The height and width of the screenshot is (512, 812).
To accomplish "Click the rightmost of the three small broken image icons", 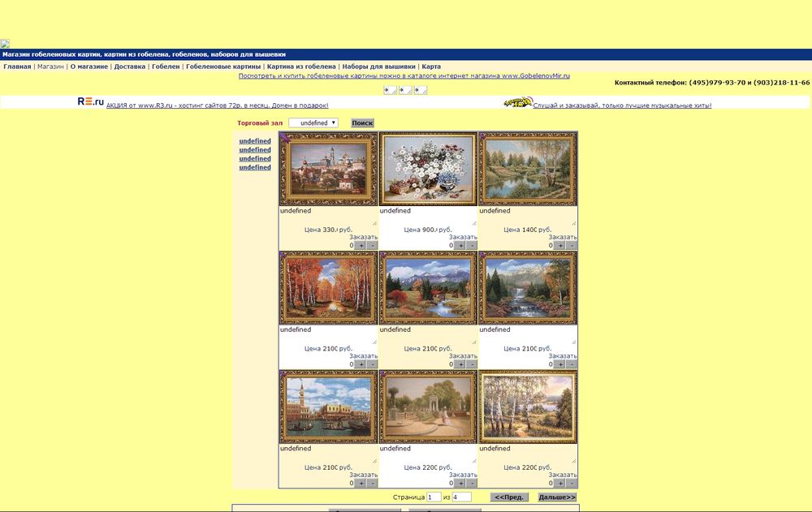I will click(421, 90).
